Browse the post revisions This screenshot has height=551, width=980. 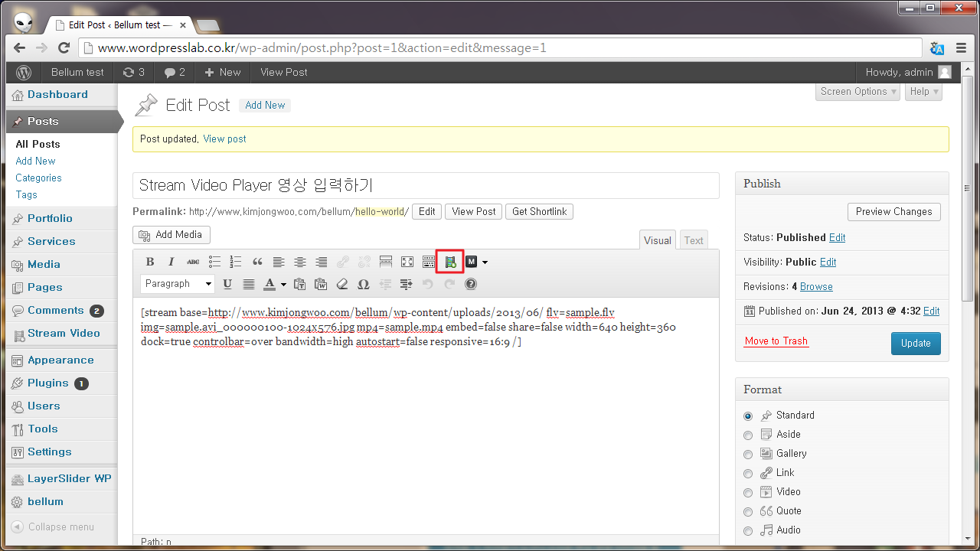click(815, 286)
